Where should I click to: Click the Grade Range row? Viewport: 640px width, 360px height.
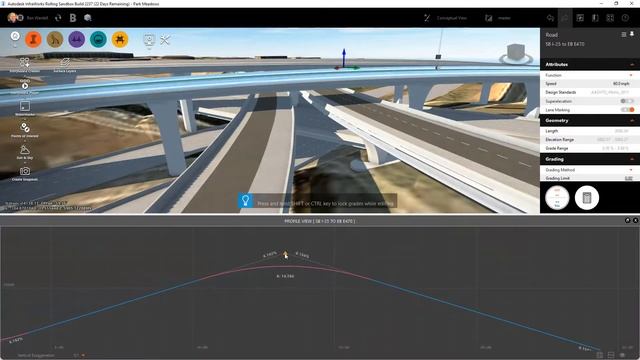pos(590,148)
